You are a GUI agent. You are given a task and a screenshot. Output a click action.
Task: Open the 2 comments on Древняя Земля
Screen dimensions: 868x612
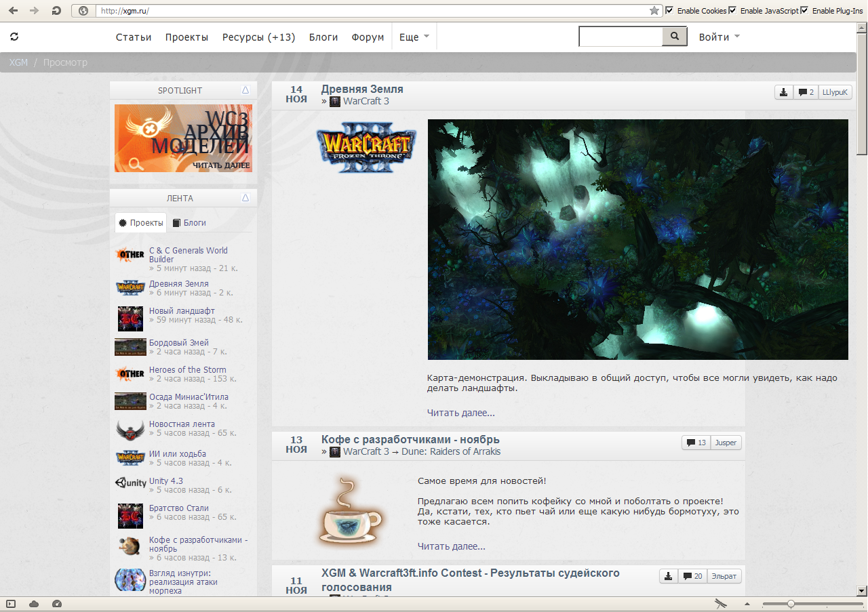(x=806, y=92)
